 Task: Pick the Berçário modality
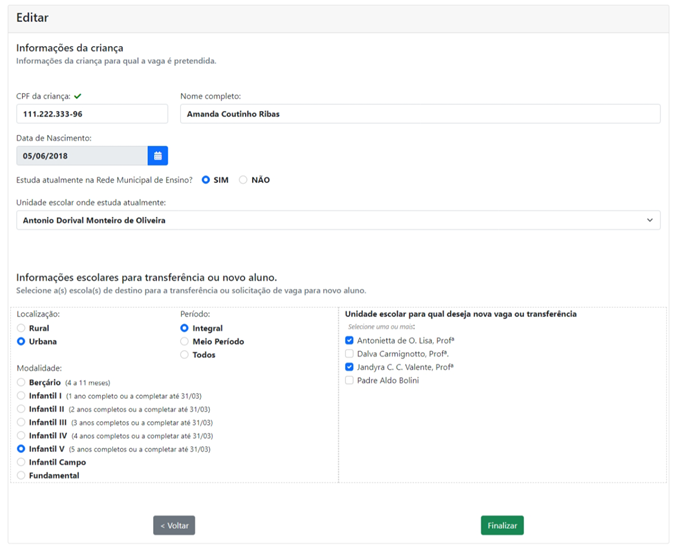[22, 382]
